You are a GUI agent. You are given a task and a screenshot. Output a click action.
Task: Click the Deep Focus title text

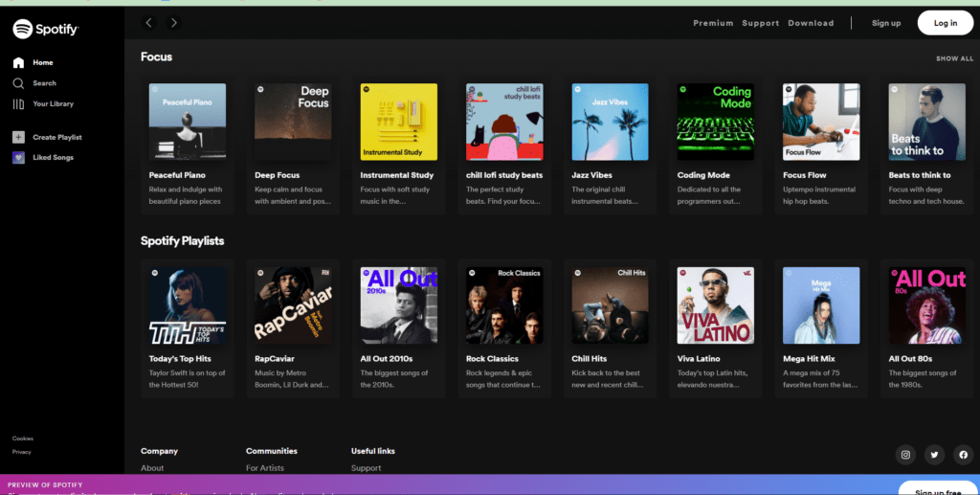pos(277,175)
